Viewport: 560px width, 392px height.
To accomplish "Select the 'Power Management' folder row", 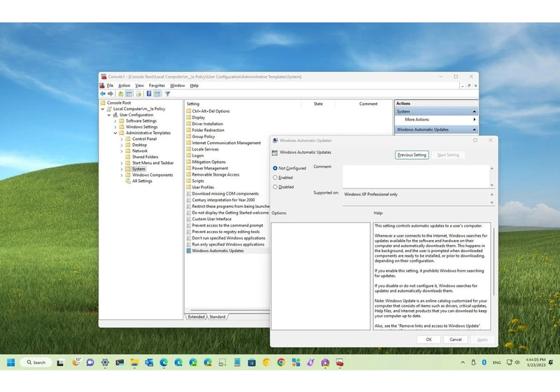I will click(x=209, y=168).
